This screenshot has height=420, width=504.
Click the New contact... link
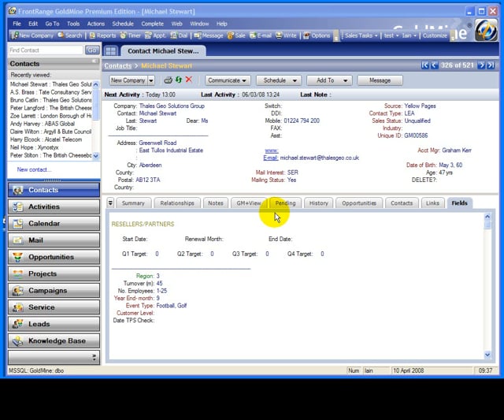pos(34,169)
